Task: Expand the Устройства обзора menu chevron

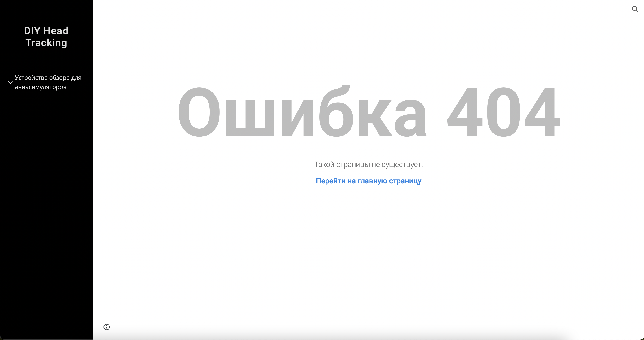Action: pyautogui.click(x=10, y=82)
